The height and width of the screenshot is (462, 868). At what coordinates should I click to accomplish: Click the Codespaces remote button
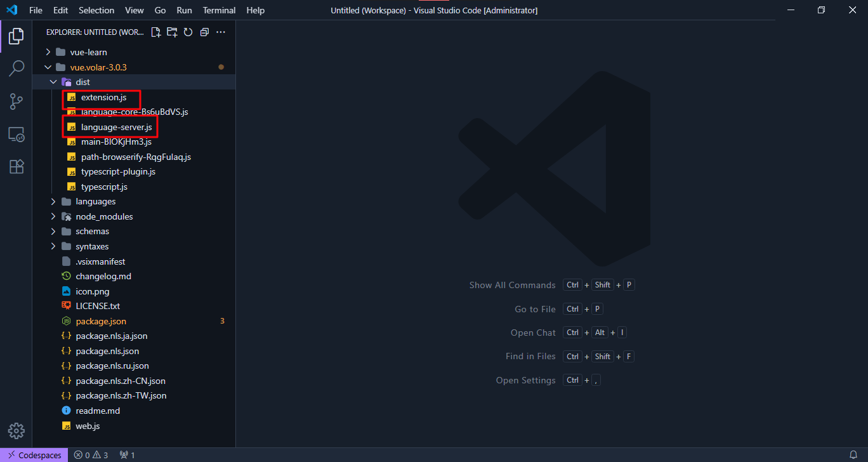coord(34,455)
